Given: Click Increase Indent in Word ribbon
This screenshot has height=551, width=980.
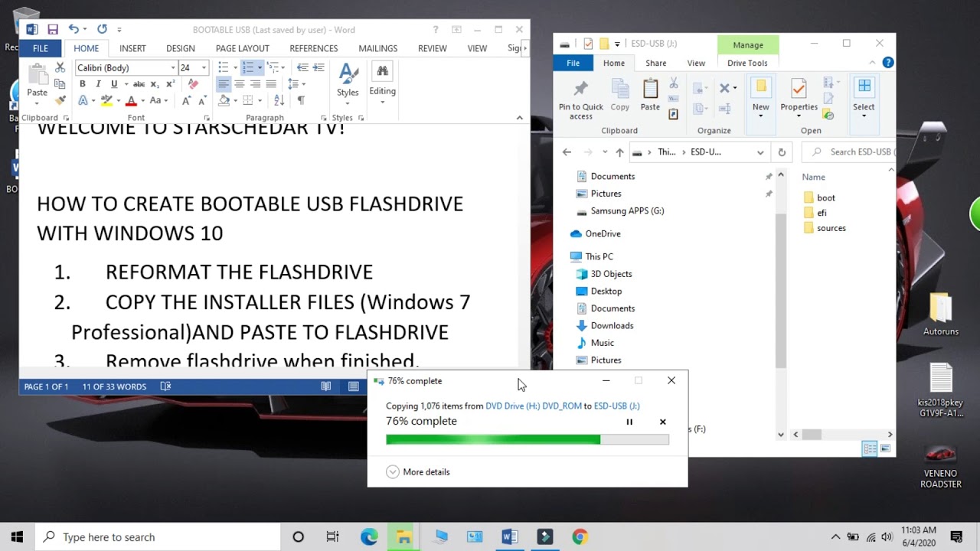Looking at the screenshot, I should pos(319,68).
